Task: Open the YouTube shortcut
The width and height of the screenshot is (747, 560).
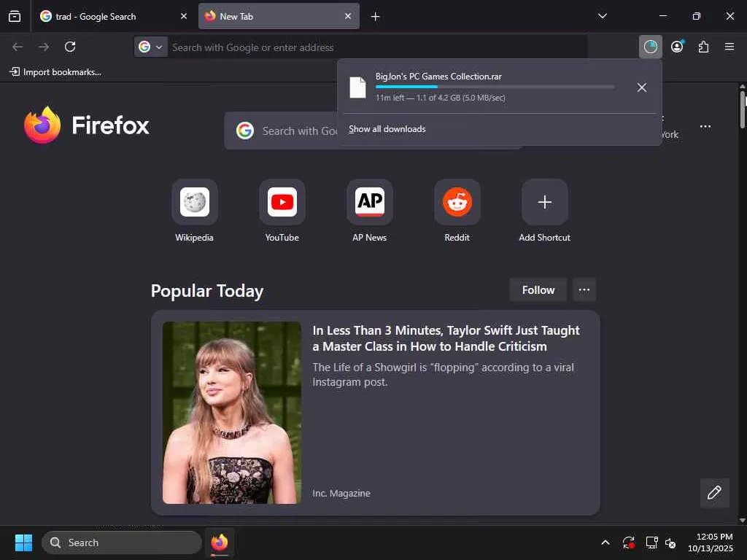Action: point(282,202)
